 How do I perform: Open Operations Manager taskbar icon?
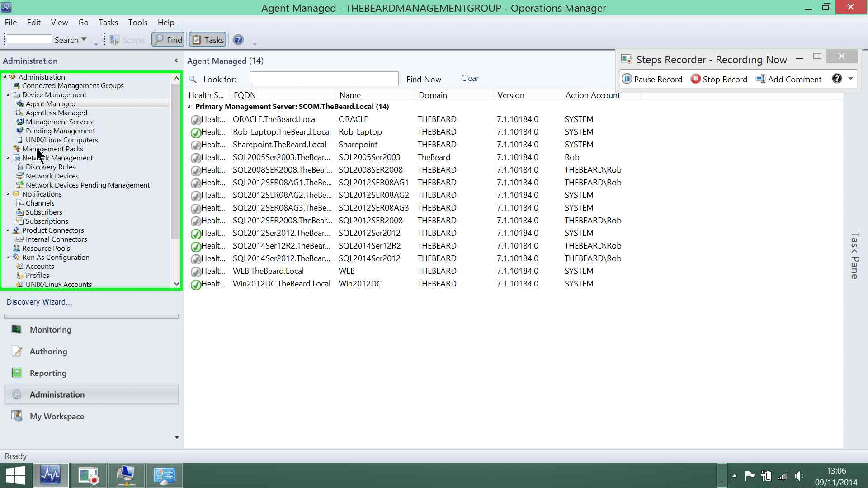click(x=50, y=475)
